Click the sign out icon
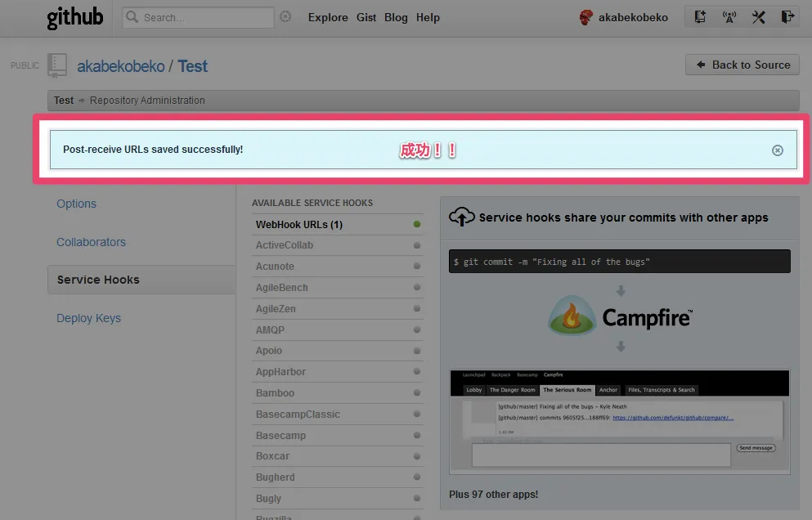 pyautogui.click(x=787, y=17)
